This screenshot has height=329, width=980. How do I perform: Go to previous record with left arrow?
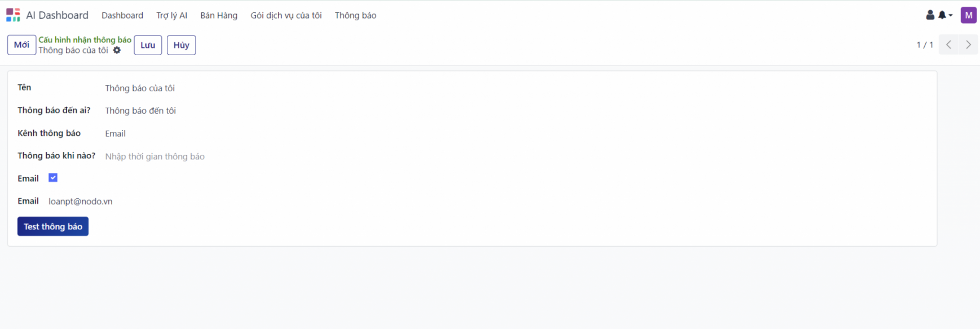coord(948,45)
